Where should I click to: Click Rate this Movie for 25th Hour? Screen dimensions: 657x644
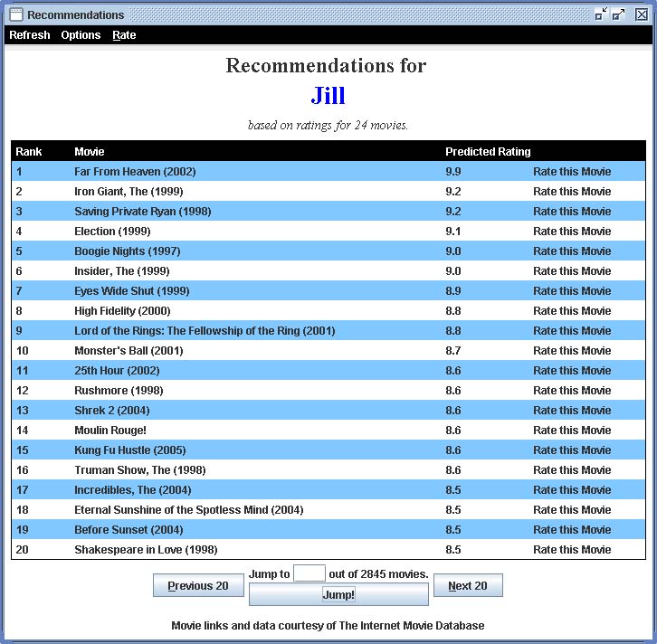click(x=572, y=371)
